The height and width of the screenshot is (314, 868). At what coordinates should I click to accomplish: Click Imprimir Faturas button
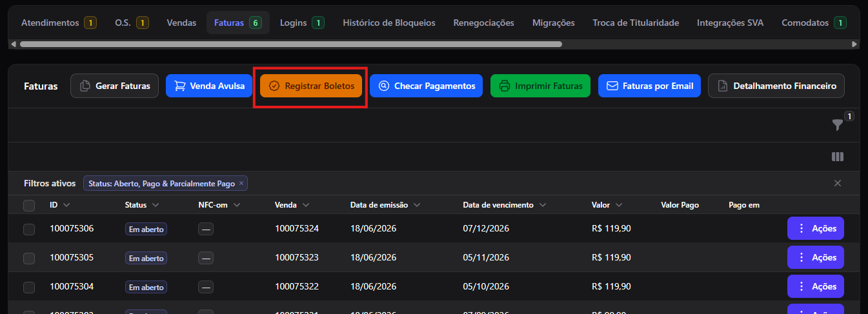540,86
